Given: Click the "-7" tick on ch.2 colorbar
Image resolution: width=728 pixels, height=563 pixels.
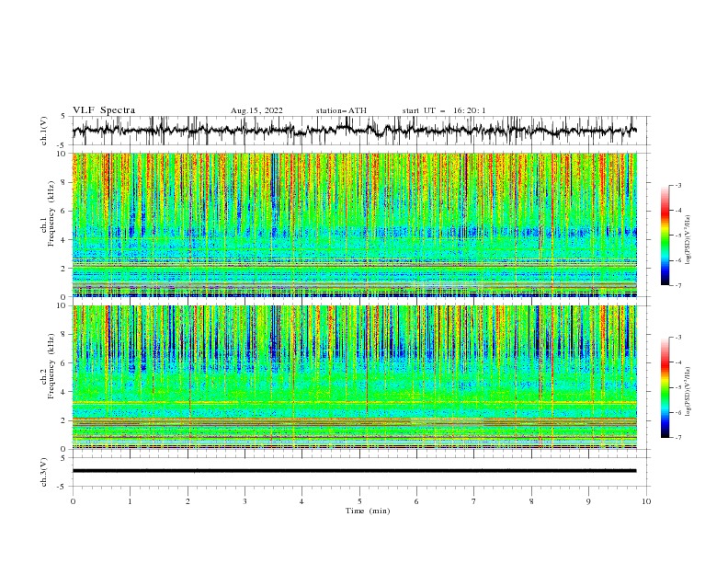Looking at the screenshot, I should [678, 437].
